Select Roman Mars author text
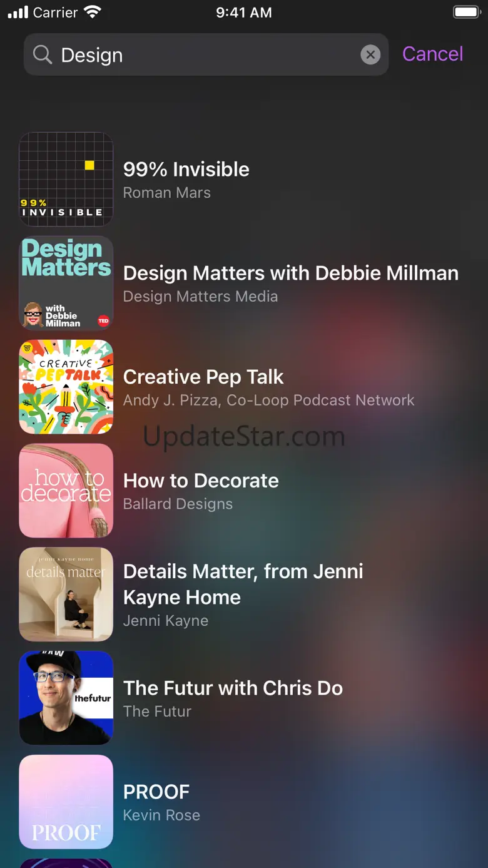 pos(167,193)
